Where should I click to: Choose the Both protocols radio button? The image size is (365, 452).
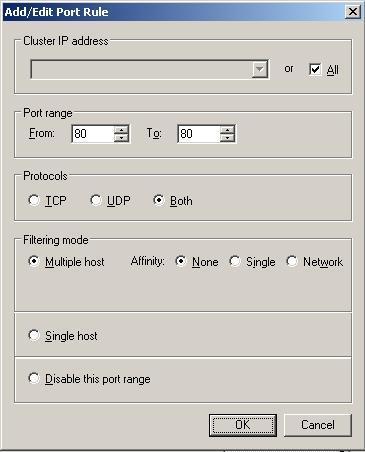click(x=159, y=200)
